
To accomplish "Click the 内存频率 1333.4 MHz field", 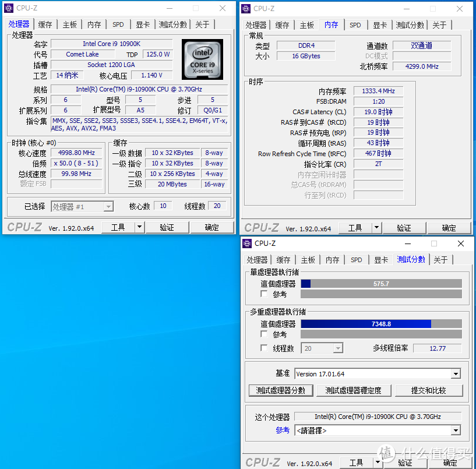I will click(x=379, y=91).
